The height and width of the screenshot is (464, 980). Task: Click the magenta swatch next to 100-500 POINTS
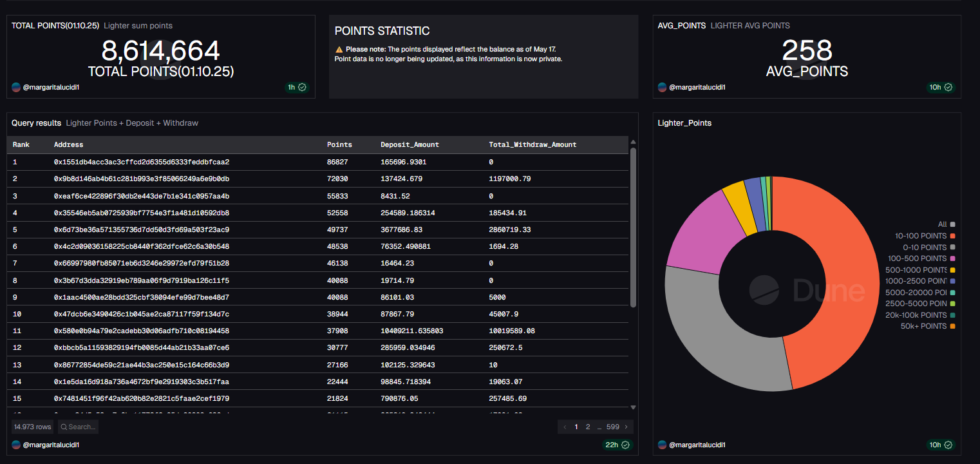coord(952,258)
